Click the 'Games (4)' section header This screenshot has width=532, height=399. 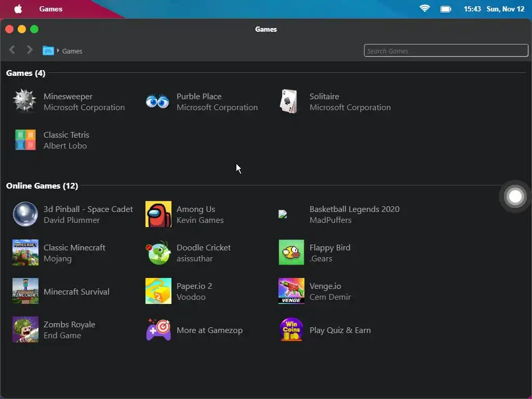tap(26, 73)
